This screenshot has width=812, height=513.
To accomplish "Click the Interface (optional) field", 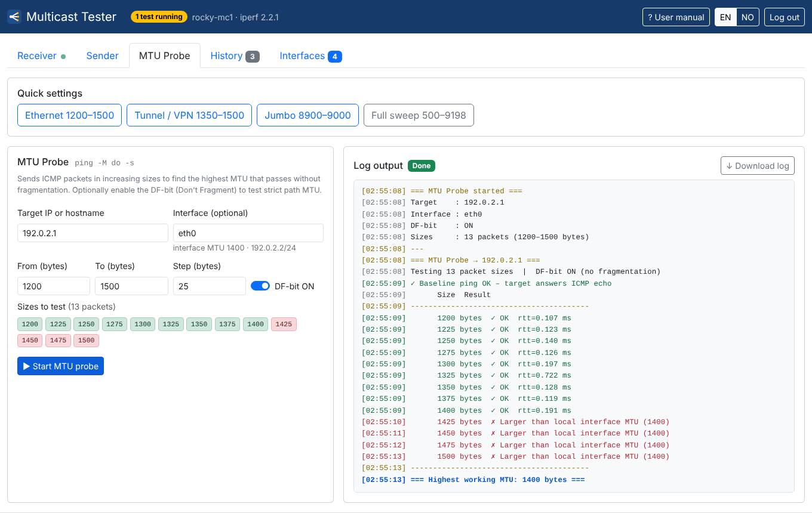I will pos(248,233).
